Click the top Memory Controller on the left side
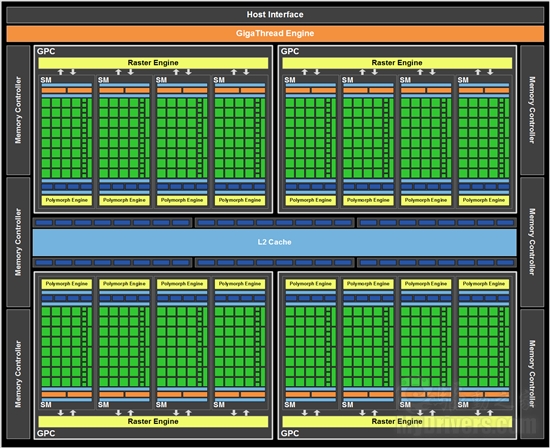The height and width of the screenshot is (448, 550). (18, 110)
